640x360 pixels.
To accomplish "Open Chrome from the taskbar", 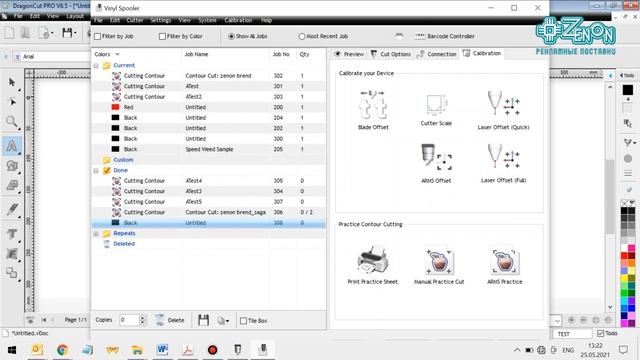I will pyautogui.click(x=62, y=350).
